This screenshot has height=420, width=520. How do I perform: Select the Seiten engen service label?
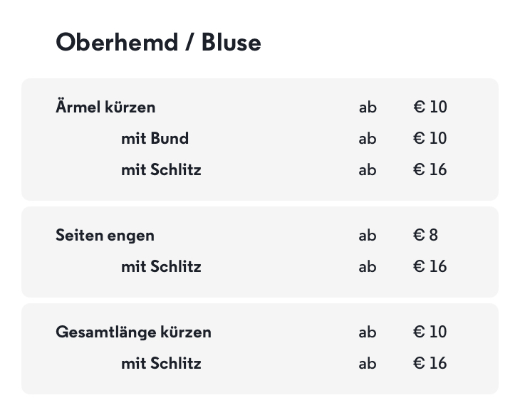[105, 235]
